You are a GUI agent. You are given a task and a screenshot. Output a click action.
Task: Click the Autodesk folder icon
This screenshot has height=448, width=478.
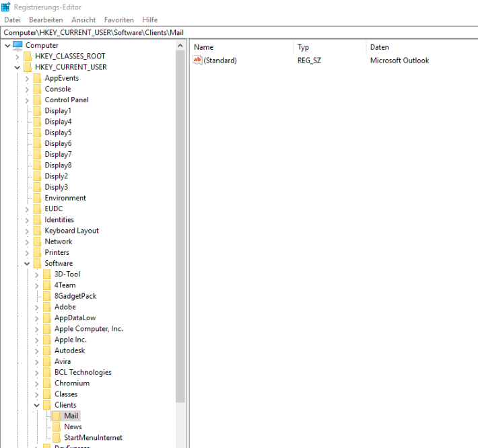point(47,350)
